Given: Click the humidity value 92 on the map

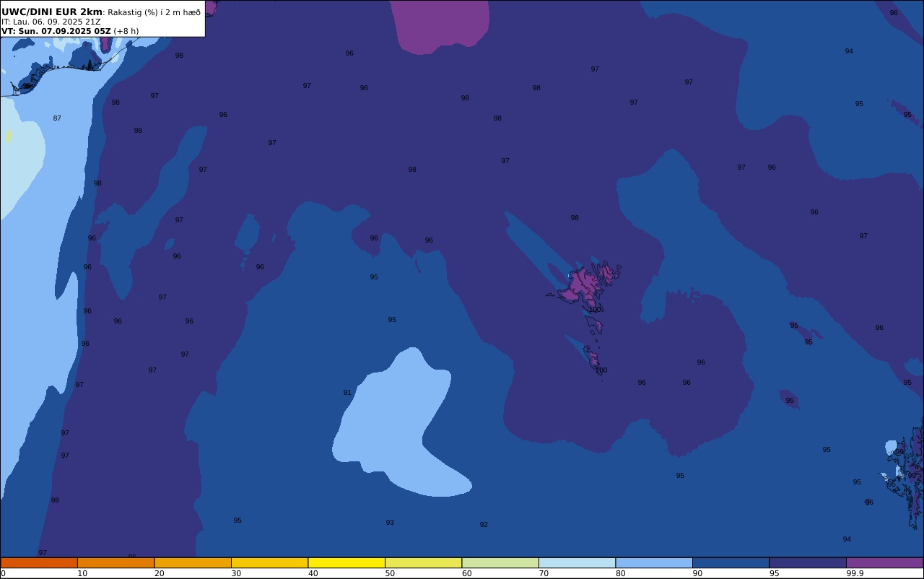Looking at the screenshot, I should pos(484,525).
